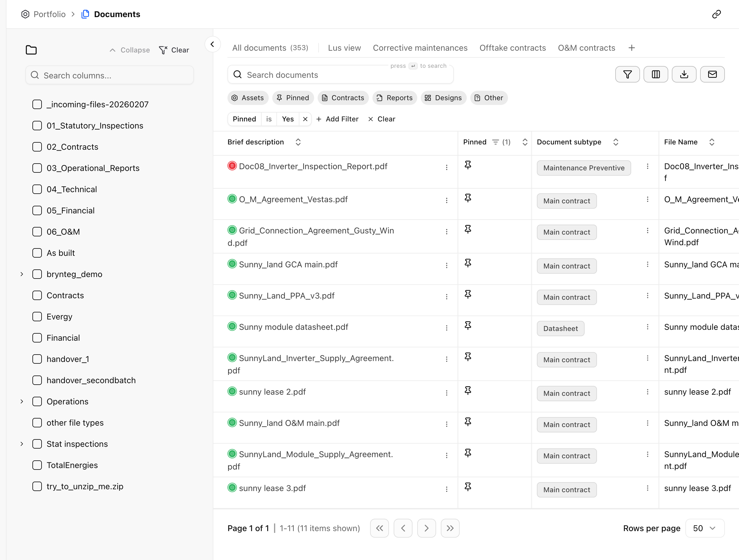Toggle pin for O_M_Agreement_Vestas.pdf
The image size is (739, 560).
(468, 198)
